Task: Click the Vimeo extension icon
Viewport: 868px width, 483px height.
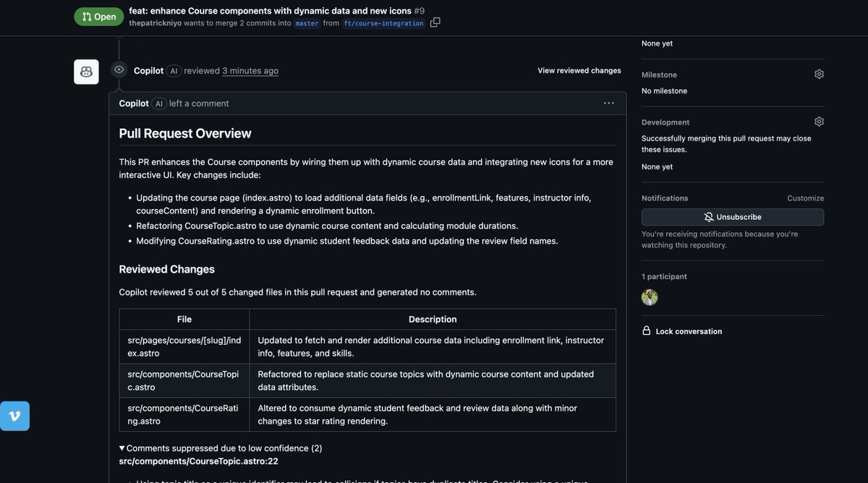Action: [14, 416]
